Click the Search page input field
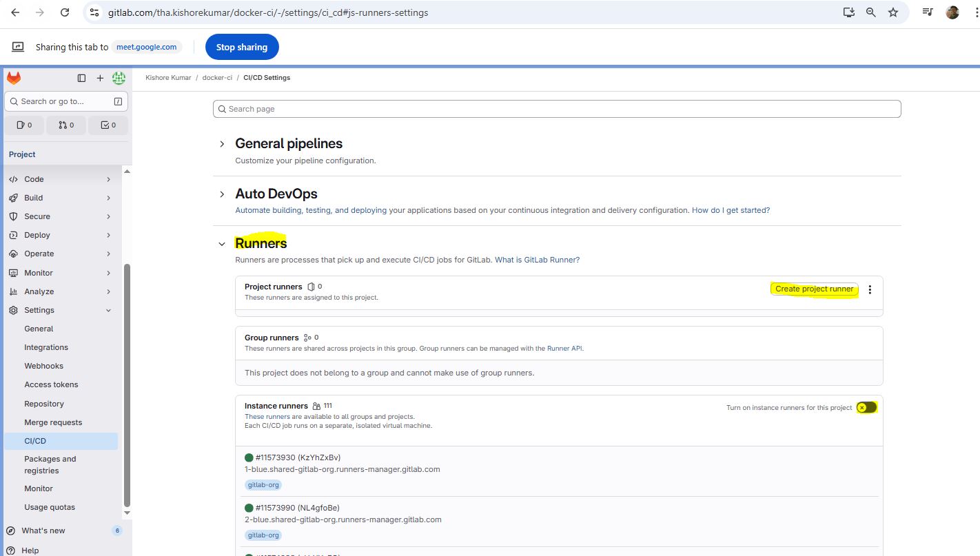This screenshot has width=980, height=556. [557, 109]
